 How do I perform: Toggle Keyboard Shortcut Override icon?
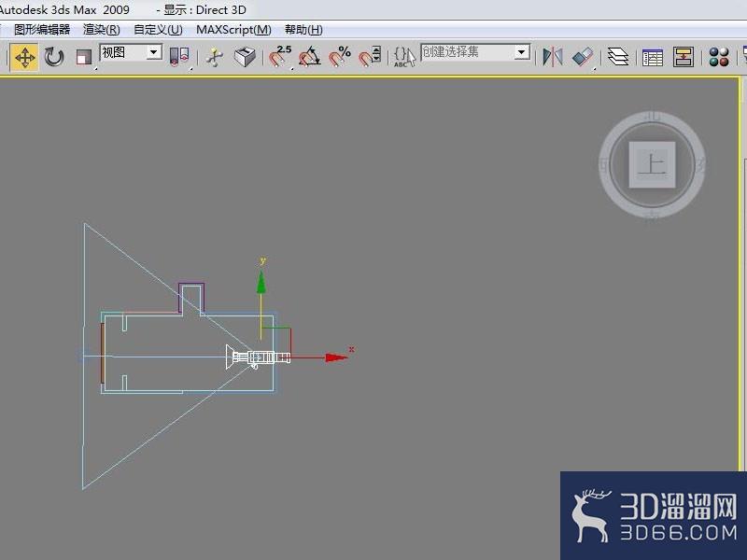tap(245, 57)
